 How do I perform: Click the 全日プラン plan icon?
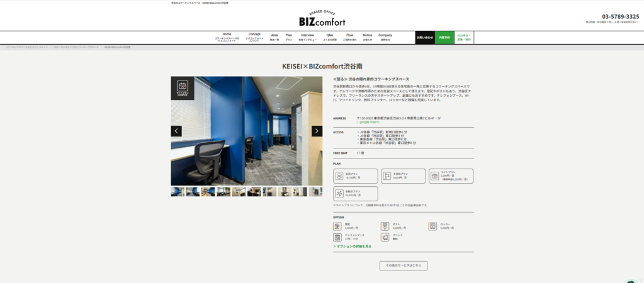[x=339, y=176]
